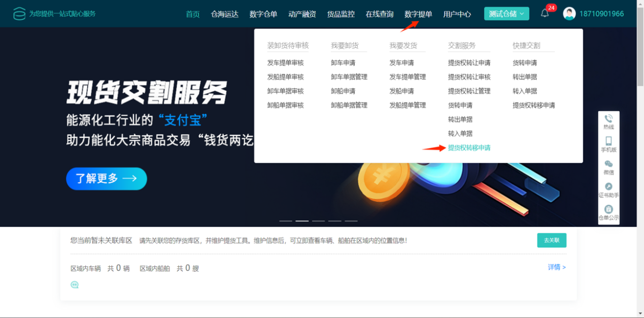Open the 数字提单 navigation menu

point(418,14)
